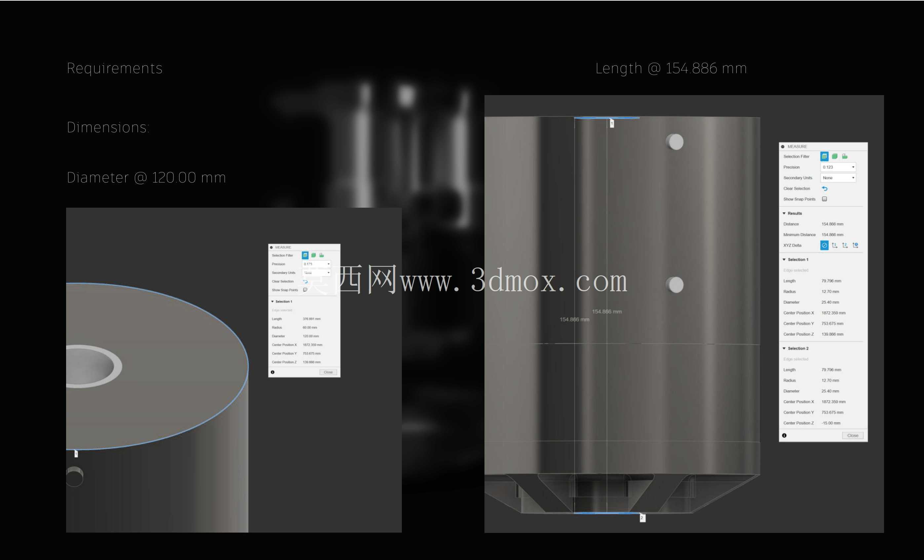Enable Show Snap Points in the smaller diameter Measure panel
Screen dimensions: 924x560
305,290
